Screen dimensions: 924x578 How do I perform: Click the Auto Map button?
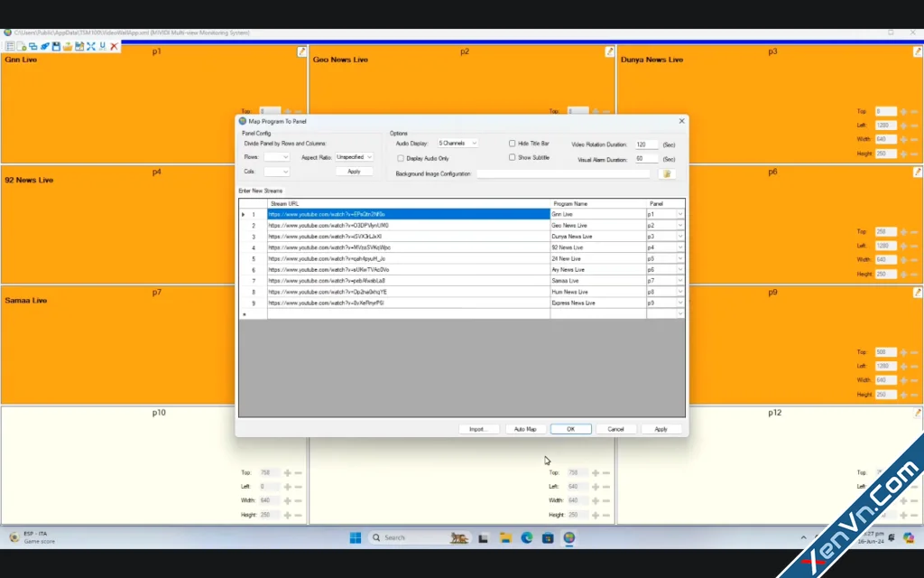point(525,429)
